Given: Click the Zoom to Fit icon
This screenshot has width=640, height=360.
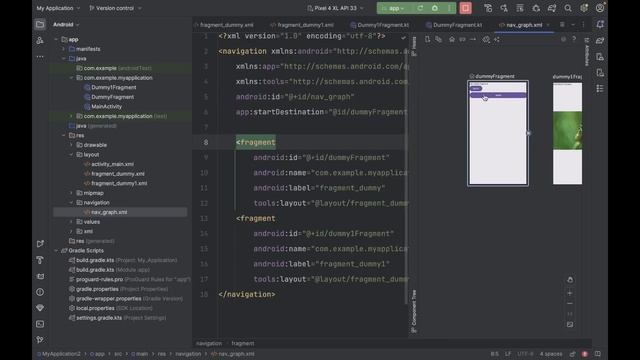Looking at the screenshot, I should (570, 325).
